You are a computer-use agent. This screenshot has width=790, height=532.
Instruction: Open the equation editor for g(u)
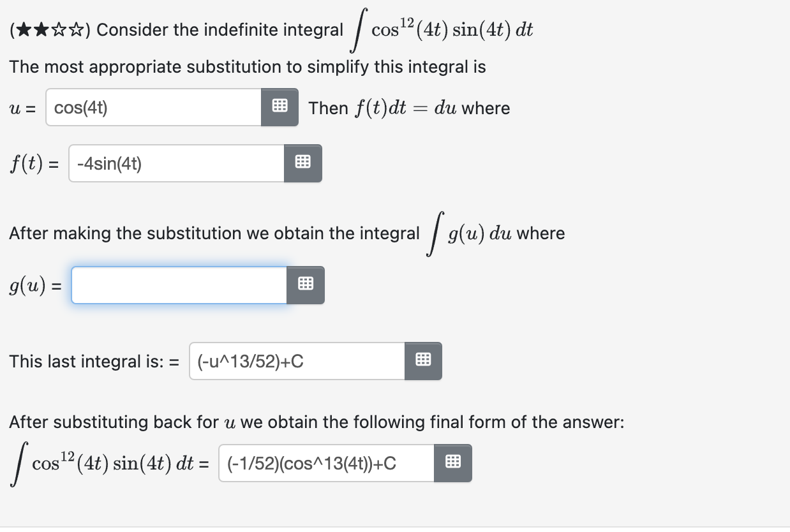click(306, 284)
